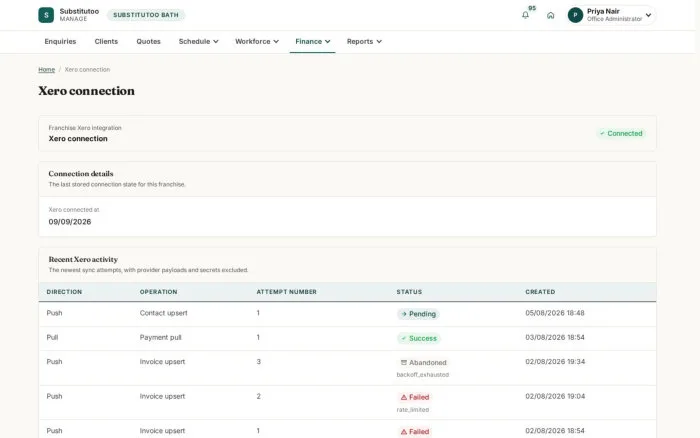Click the Operation column header

coord(158,292)
